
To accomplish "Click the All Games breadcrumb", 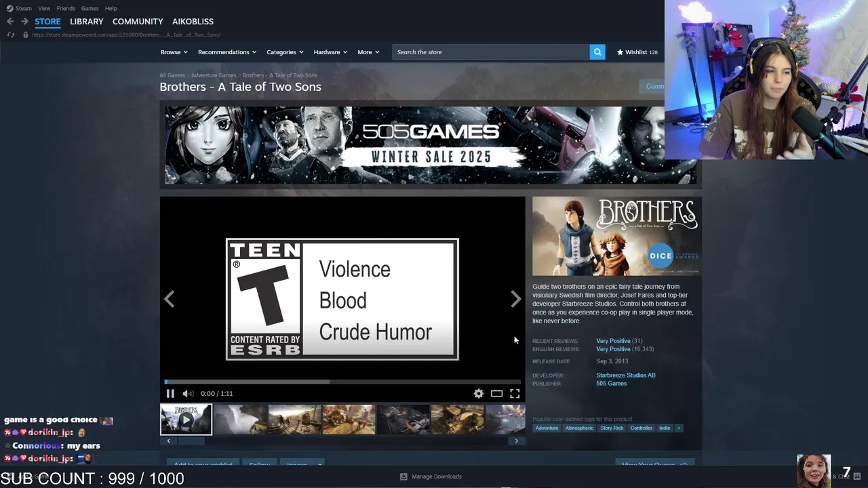I will pos(172,75).
